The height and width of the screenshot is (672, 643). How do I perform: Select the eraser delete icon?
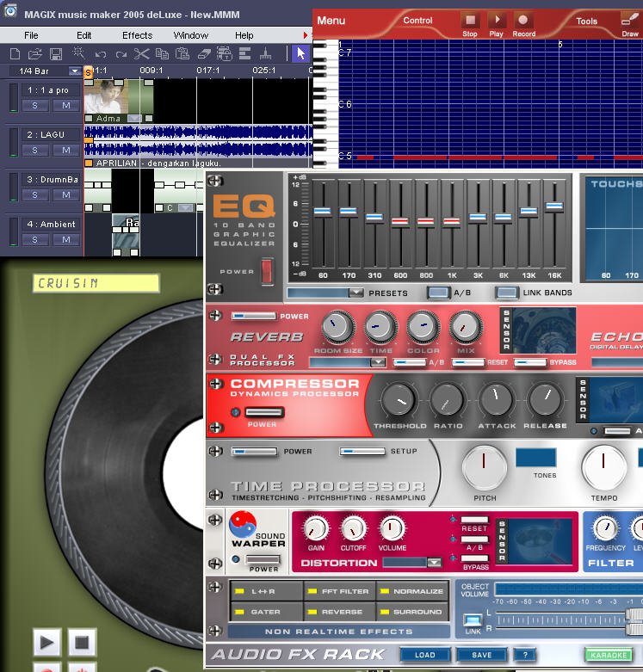pos(204,54)
